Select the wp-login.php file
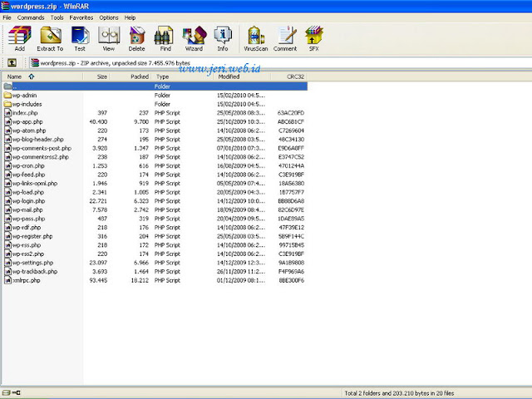 [28, 200]
